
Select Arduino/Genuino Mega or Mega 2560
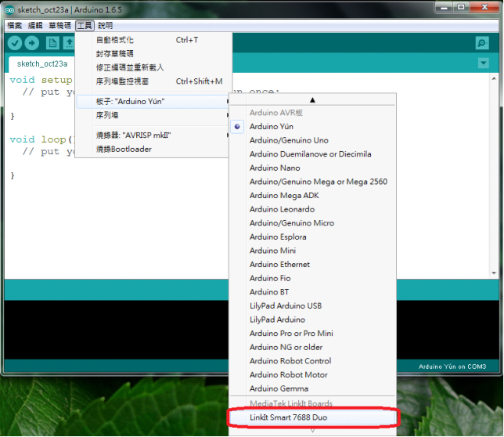[x=312, y=182]
